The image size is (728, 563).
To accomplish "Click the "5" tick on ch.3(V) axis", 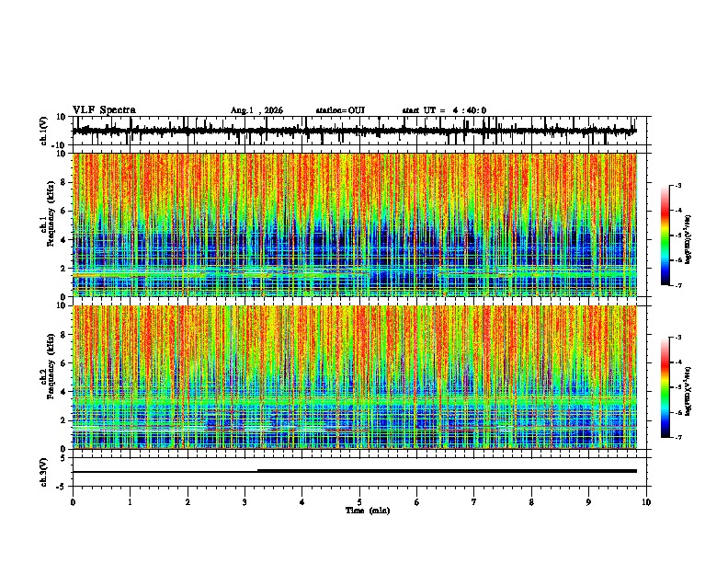I will click(x=63, y=458).
